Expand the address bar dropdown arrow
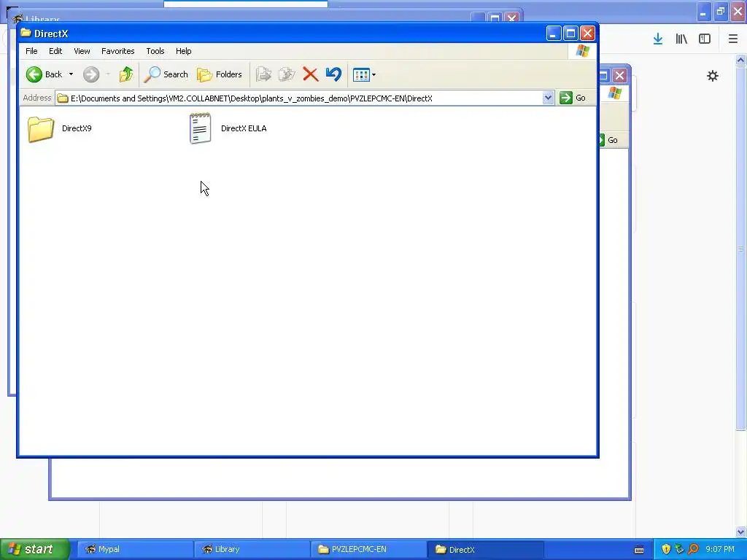The width and height of the screenshot is (747, 560). (x=548, y=98)
